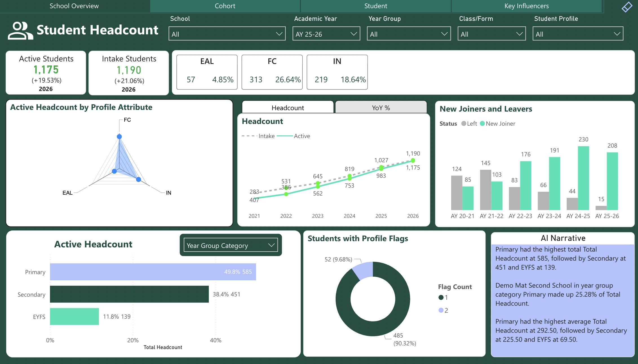Go to the Cohort tab
This screenshot has height=364, width=638.
[225, 6]
